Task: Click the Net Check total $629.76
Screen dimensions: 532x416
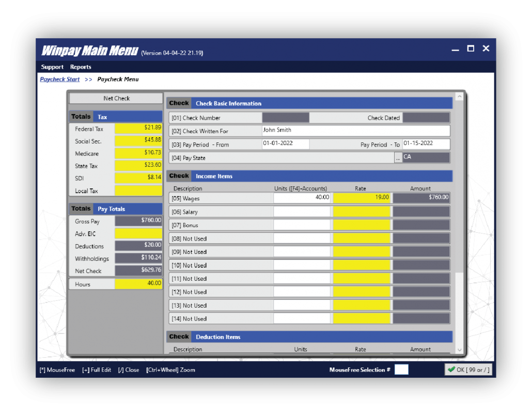Action: (138, 270)
